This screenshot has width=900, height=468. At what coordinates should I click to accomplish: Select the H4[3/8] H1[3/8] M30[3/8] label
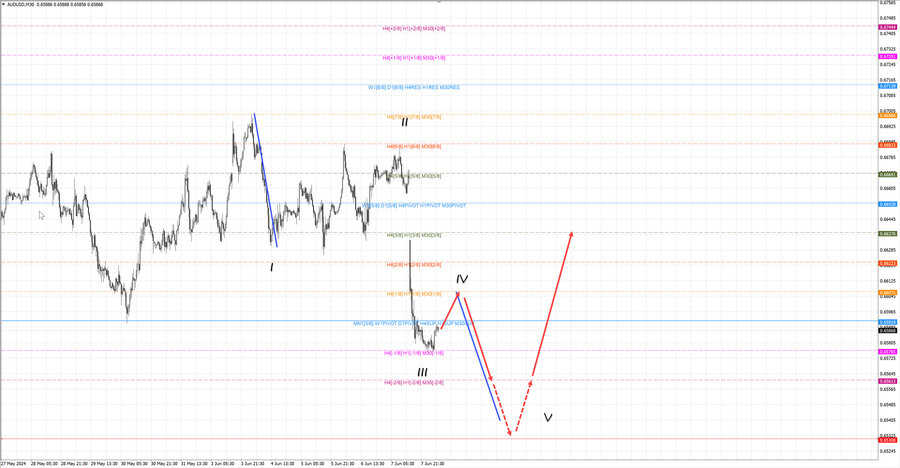click(414, 235)
